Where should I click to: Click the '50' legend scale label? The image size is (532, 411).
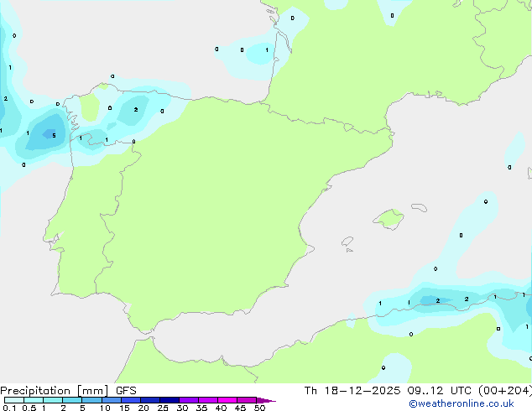259,408
